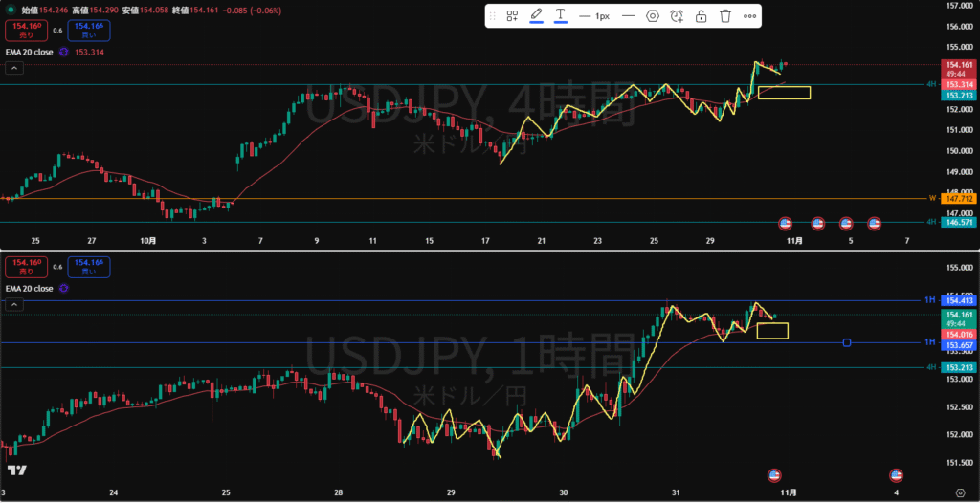Click the TradingView logo in bottom-left corner
This screenshot has height=503, width=980.
[x=16, y=470]
